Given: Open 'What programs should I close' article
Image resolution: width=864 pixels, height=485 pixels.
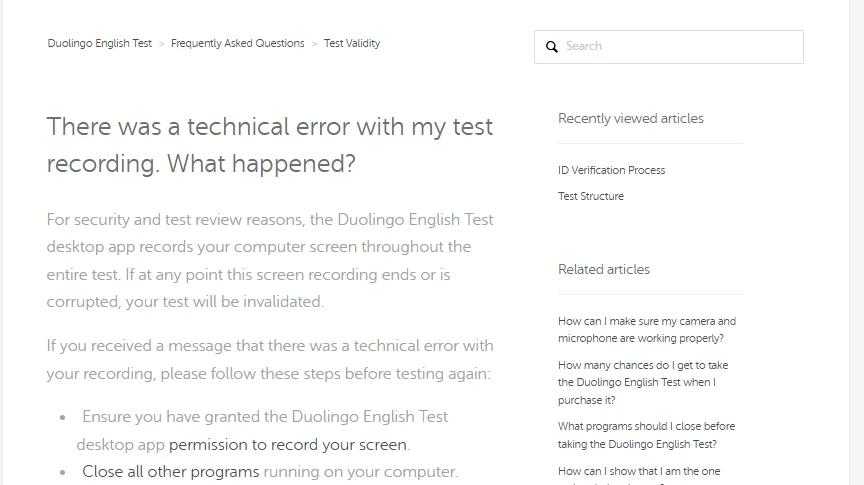Looking at the screenshot, I should tap(646, 435).
